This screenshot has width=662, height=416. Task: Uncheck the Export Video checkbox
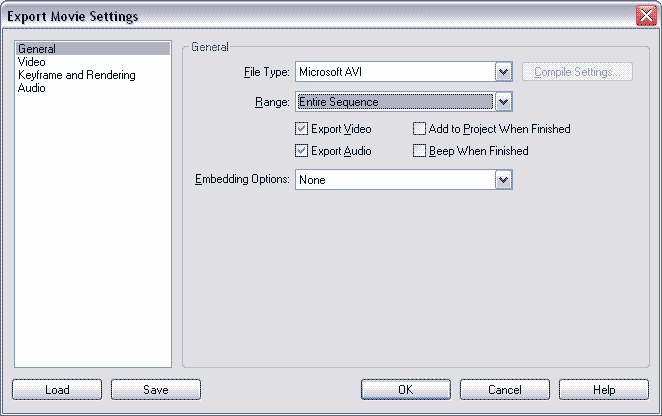pos(302,129)
